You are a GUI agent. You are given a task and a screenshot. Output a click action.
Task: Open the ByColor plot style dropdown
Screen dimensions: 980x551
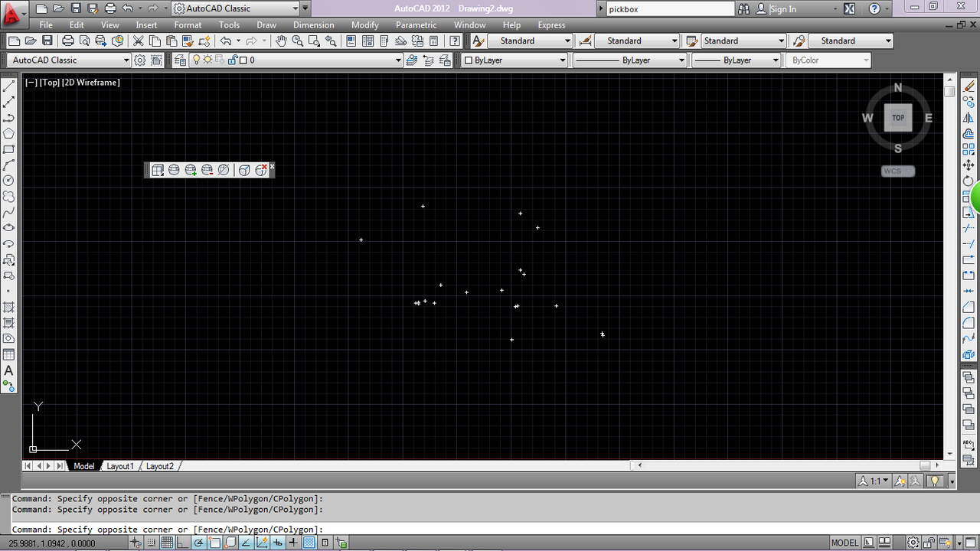(x=828, y=60)
